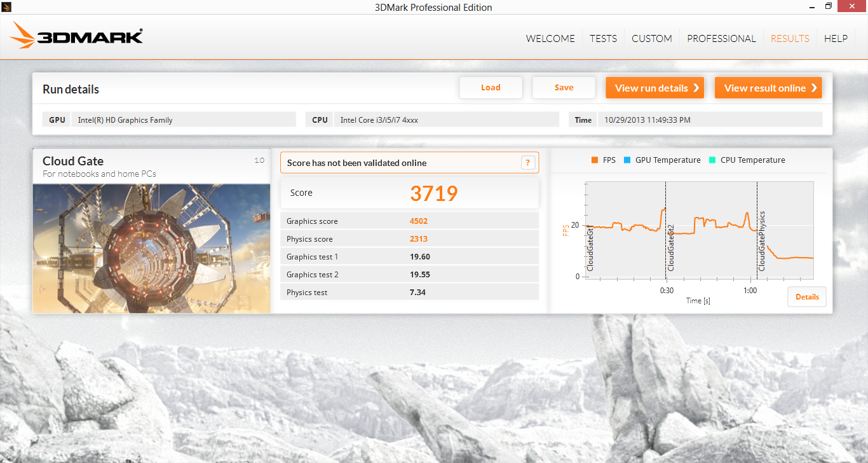Toggle the GPU Temperature legend swatch
The width and height of the screenshot is (868, 463).
click(x=628, y=160)
